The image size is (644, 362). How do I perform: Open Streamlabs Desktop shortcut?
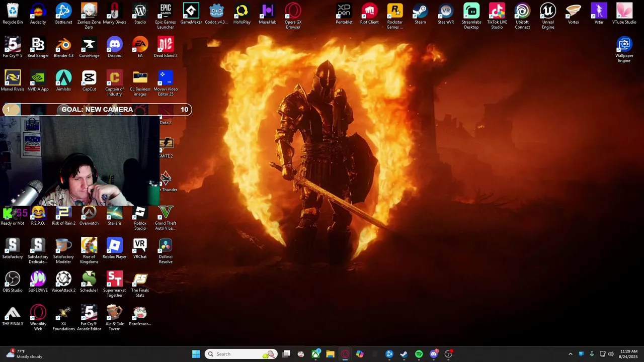tap(471, 16)
